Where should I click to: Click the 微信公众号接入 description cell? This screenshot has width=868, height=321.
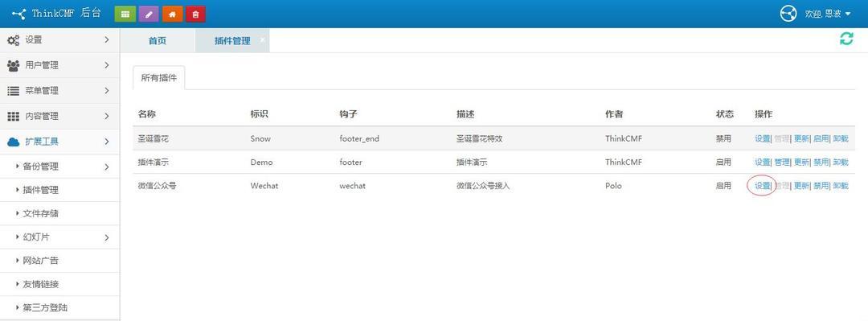click(483, 186)
